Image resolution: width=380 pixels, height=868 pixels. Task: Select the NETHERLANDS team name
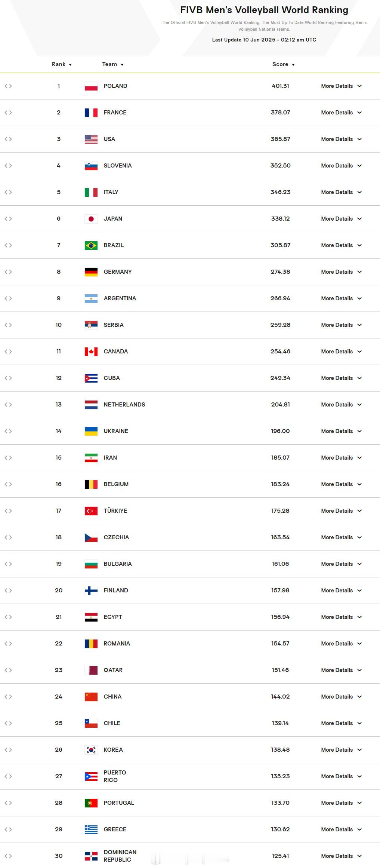point(124,405)
